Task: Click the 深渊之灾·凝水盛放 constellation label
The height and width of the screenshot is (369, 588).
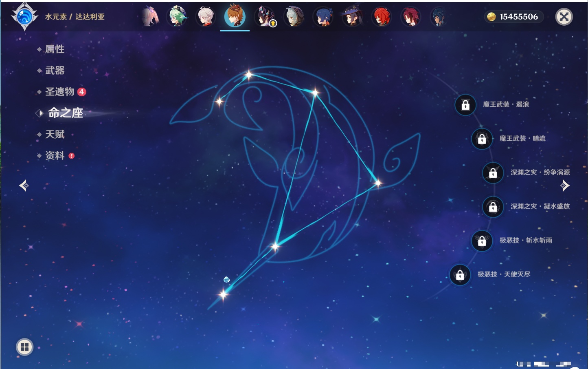Action: click(540, 206)
